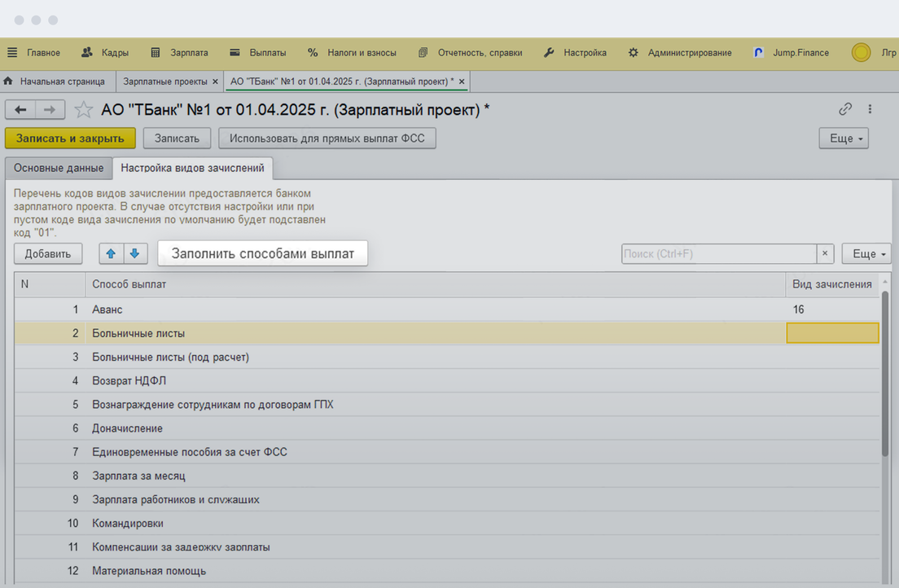This screenshot has height=588, width=899.
Task: Click the Главное menu item
Action: [44, 53]
